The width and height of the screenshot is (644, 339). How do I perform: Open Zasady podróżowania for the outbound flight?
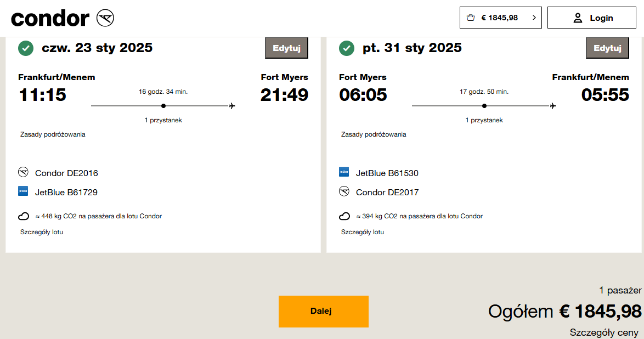pyautogui.click(x=53, y=134)
